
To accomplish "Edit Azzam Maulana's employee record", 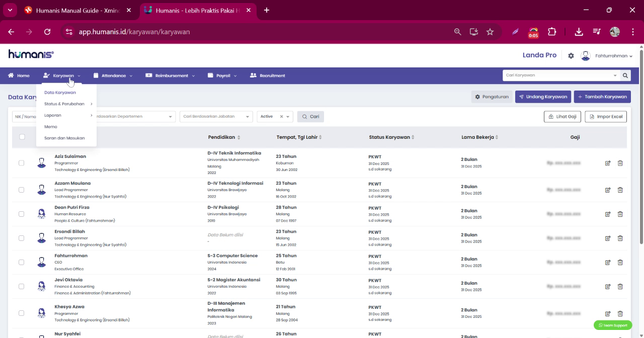I will click(x=608, y=190).
